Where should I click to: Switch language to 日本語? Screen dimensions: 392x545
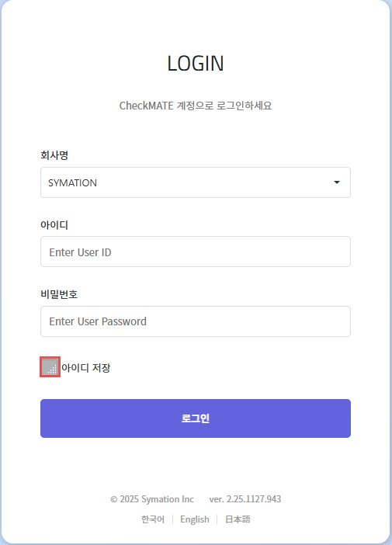[238, 519]
